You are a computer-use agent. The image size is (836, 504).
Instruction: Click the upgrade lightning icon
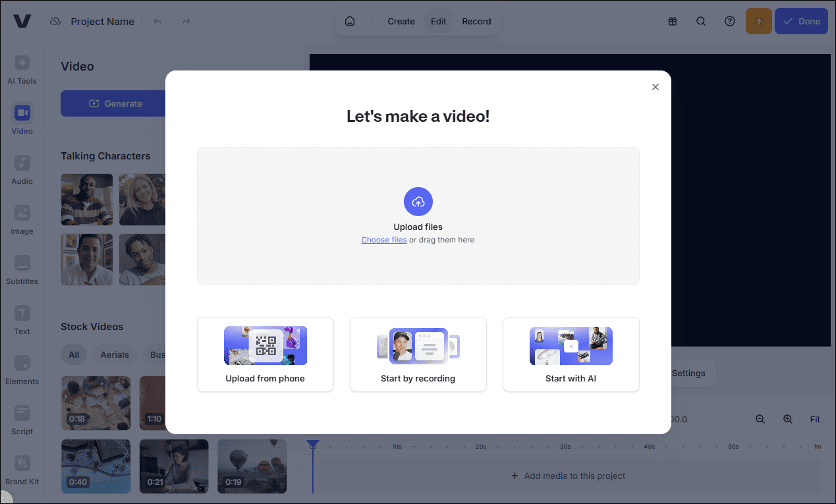click(758, 21)
